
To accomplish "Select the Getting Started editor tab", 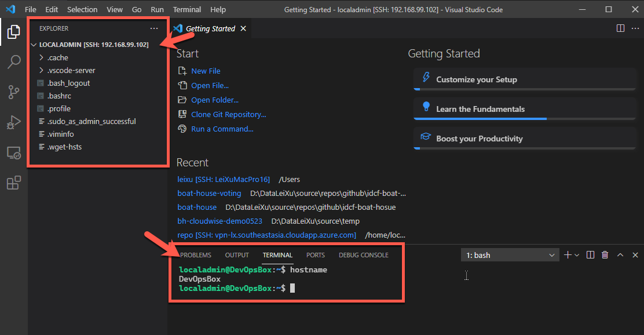I will [210, 28].
